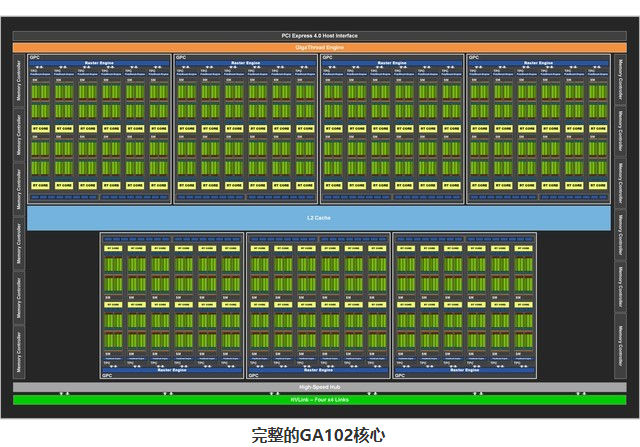The width and height of the screenshot is (640, 447).
Task: Select Raster Engine in bottom-left GPC
Action: 172,369
